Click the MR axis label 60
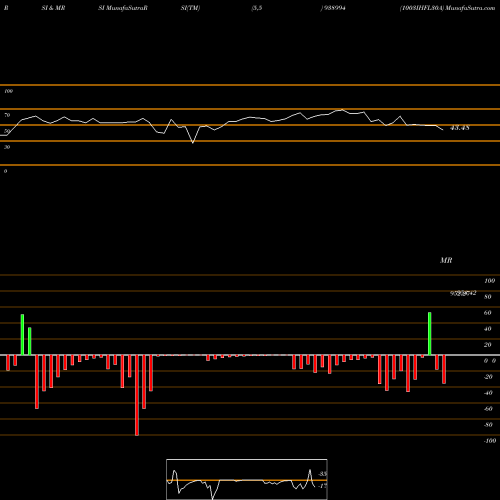This screenshot has width=500, height=500. [488, 313]
